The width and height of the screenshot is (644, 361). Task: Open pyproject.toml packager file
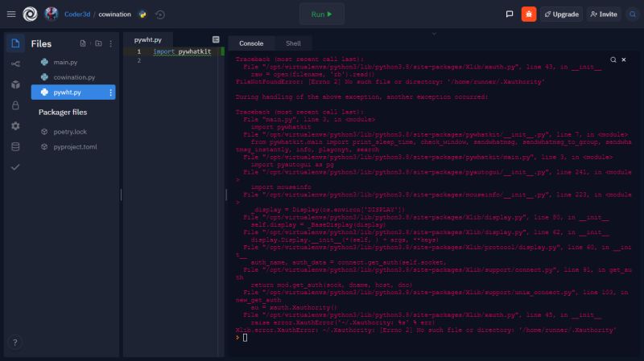tap(73, 147)
